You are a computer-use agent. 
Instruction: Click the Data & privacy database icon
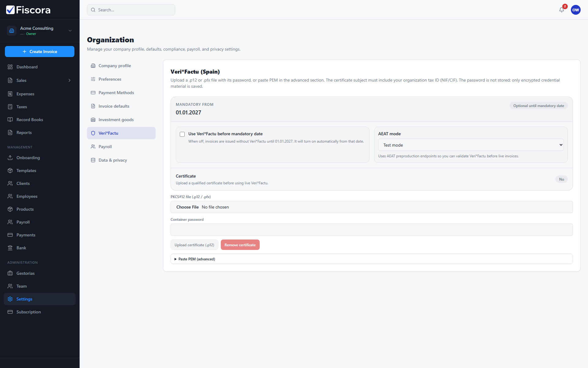click(x=93, y=160)
